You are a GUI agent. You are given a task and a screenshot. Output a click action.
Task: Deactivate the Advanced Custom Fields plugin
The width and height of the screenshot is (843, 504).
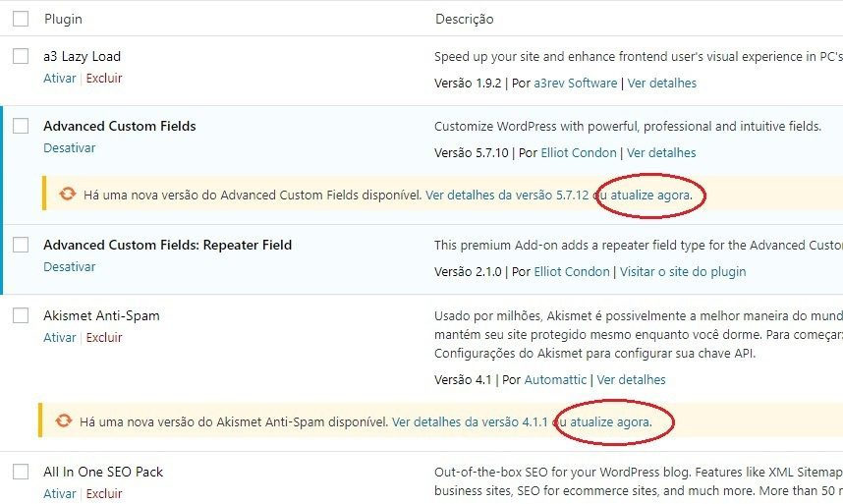click(x=69, y=148)
